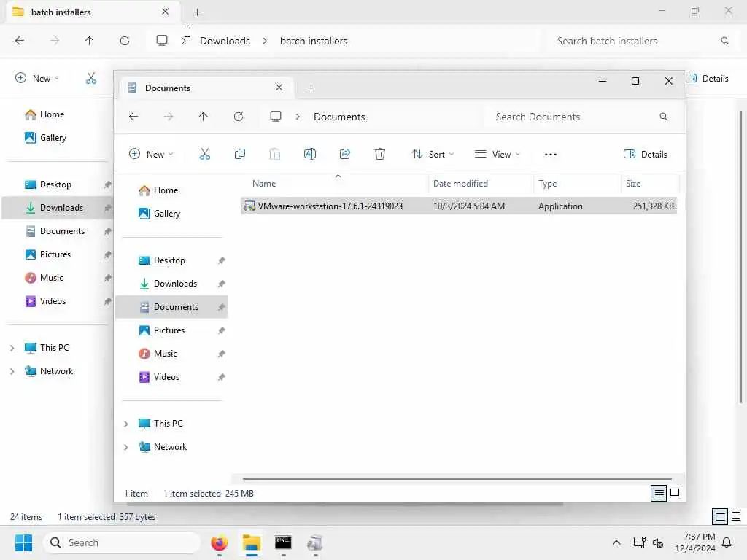
Task: Open View dropdown in Documents window
Action: (498, 154)
